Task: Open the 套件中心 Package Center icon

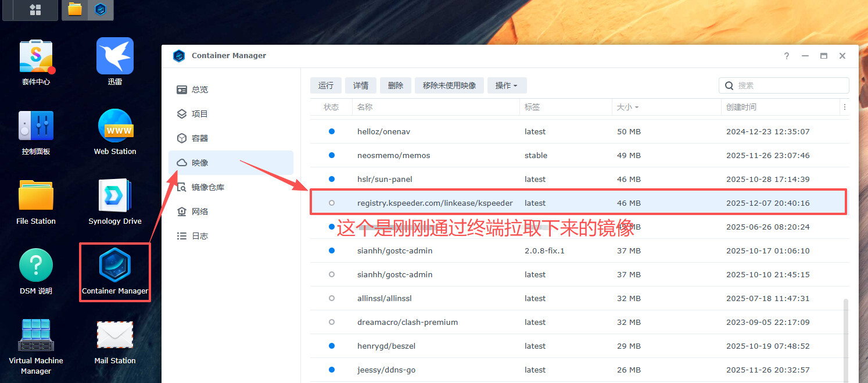Action: (36, 58)
